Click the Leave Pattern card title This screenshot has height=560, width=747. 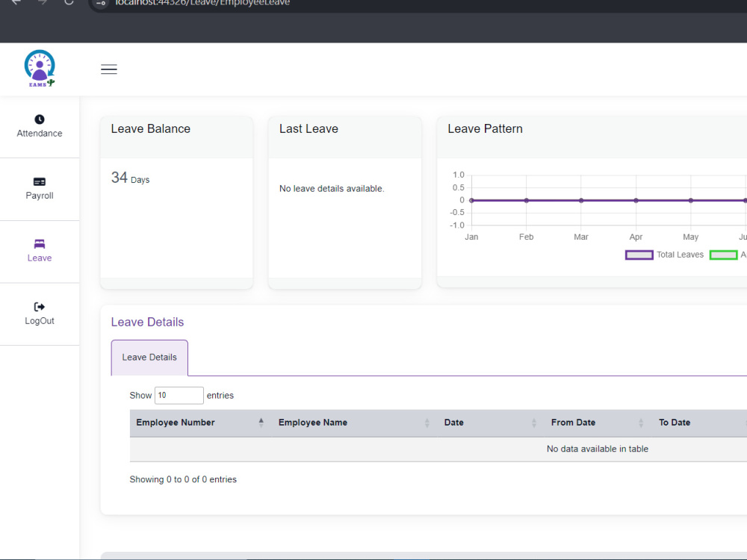tap(485, 129)
